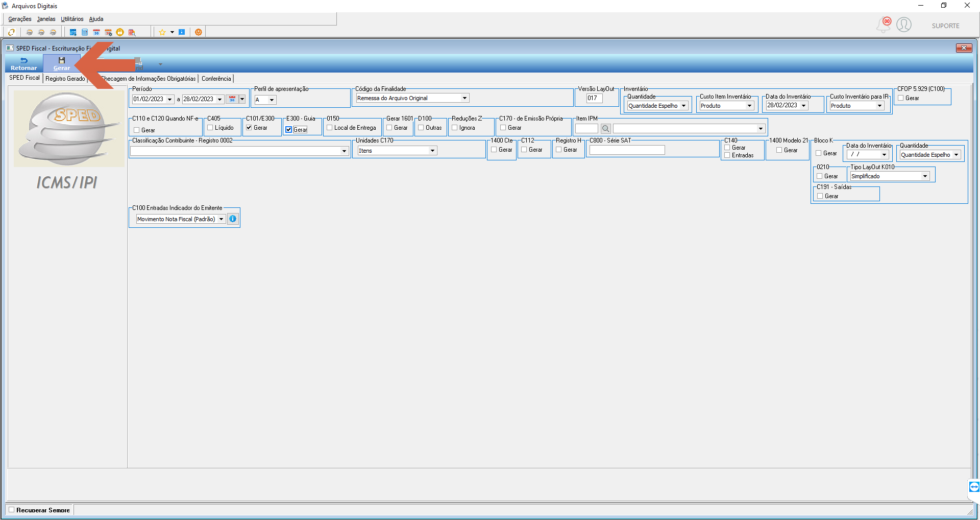Open the calculator toolbar icon
The image size is (980, 520).
pyautogui.click(x=85, y=32)
